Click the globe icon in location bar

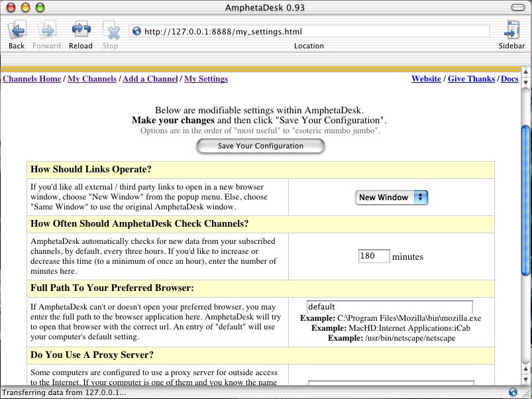point(136,31)
